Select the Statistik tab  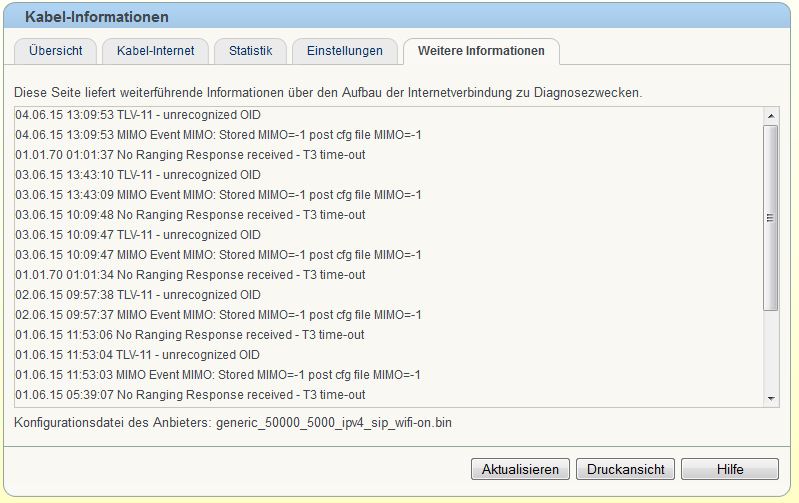click(249, 51)
